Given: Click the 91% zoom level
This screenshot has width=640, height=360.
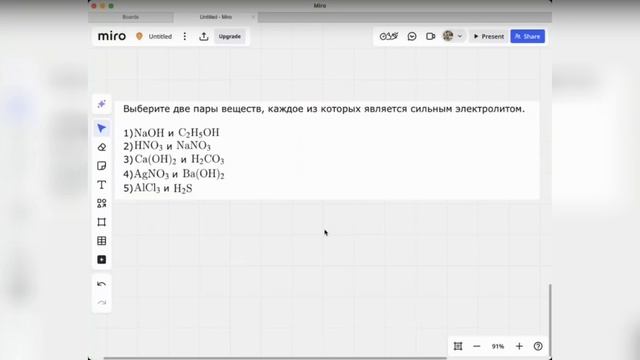Looking at the screenshot, I should (498, 346).
